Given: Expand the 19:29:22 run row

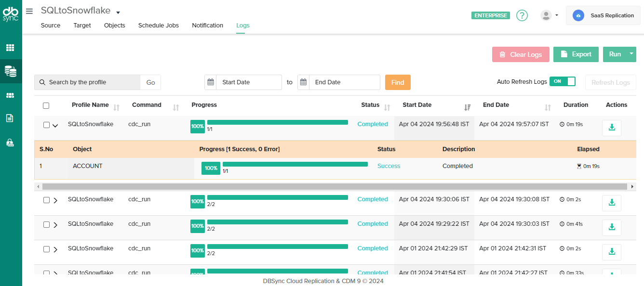Looking at the screenshot, I should coord(55,225).
